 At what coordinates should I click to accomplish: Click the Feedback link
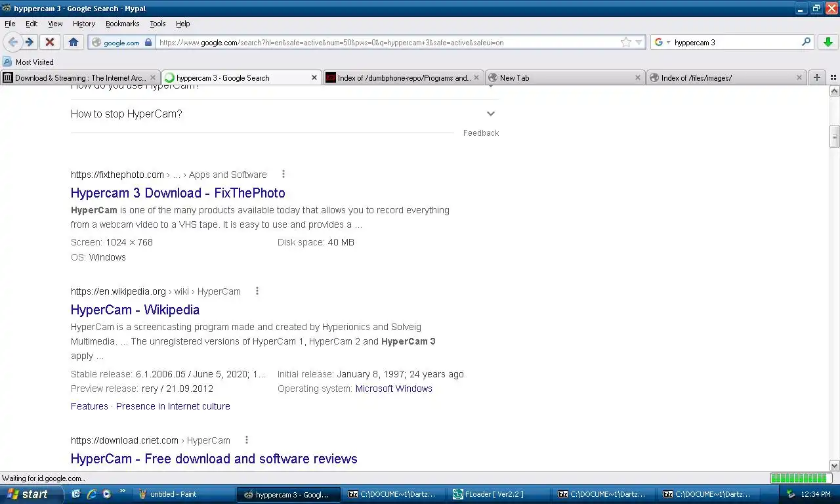tap(481, 133)
